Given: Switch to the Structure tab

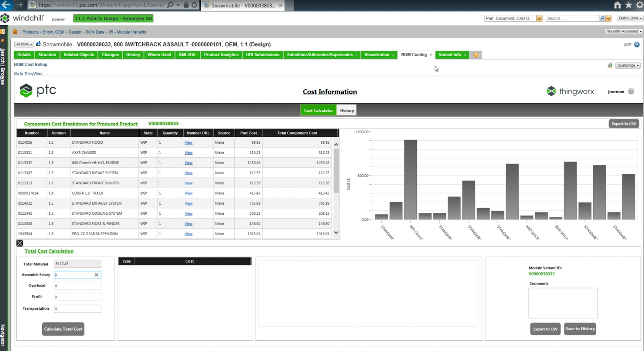Looking at the screenshot, I should pyautogui.click(x=47, y=55).
